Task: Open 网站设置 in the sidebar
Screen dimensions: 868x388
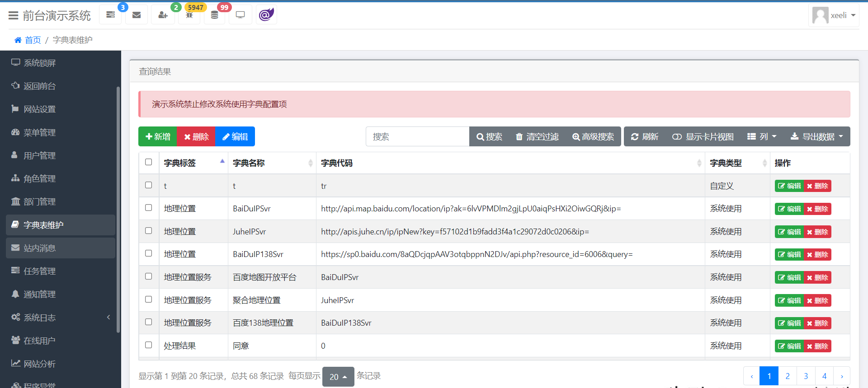Action: pyautogui.click(x=61, y=109)
